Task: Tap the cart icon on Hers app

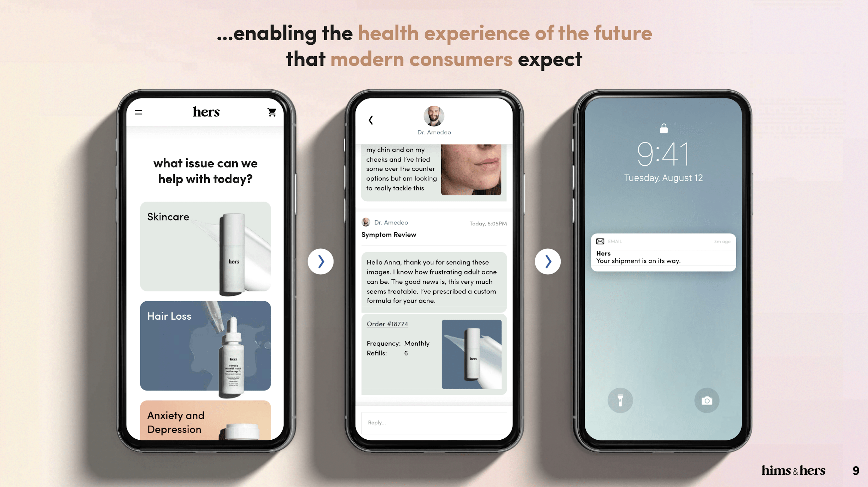Action: pos(273,112)
